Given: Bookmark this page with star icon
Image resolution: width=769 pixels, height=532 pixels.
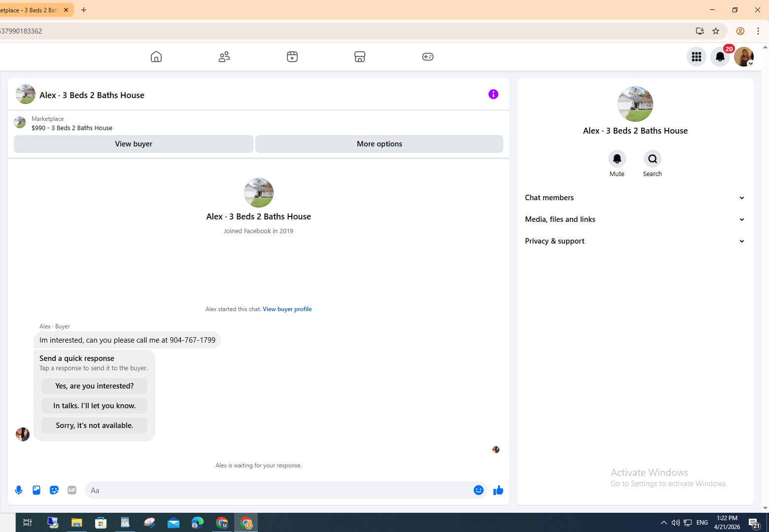Looking at the screenshot, I should tap(716, 31).
